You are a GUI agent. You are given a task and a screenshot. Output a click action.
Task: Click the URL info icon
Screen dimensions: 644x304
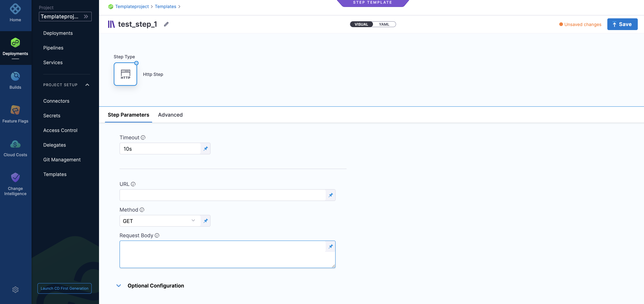click(x=133, y=184)
